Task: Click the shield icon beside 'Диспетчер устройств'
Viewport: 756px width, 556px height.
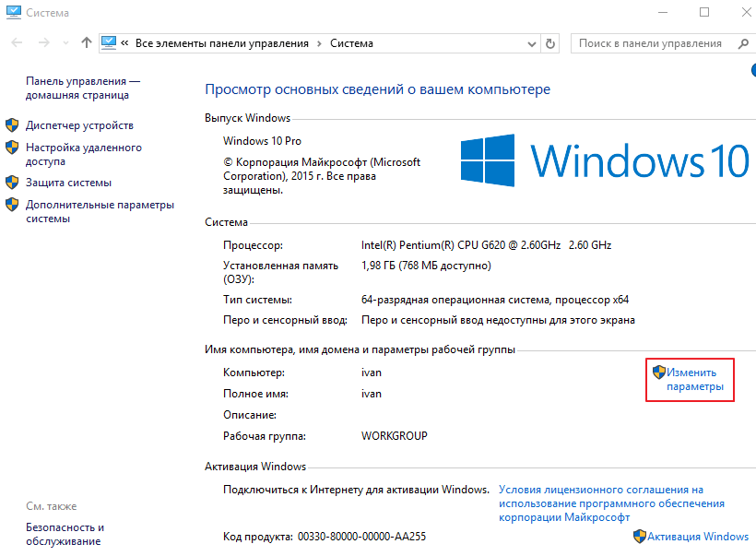Action: click(x=12, y=125)
